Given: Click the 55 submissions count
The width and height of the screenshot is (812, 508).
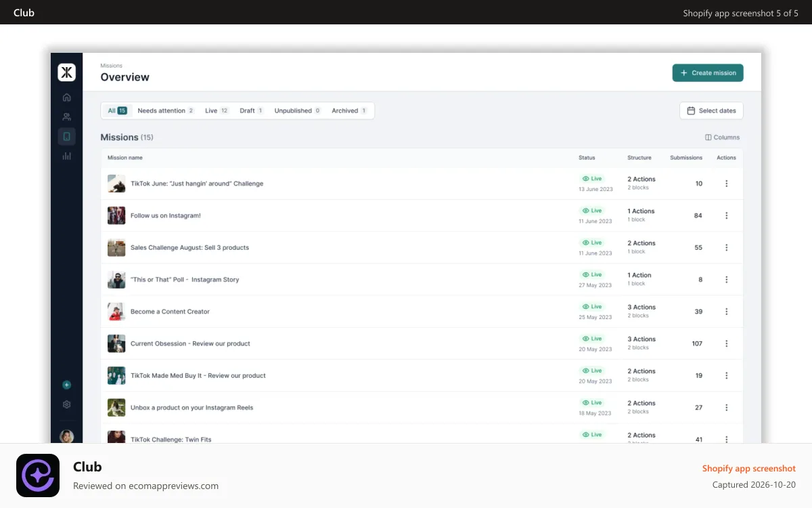Looking at the screenshot, I should (x=698, y=247).
